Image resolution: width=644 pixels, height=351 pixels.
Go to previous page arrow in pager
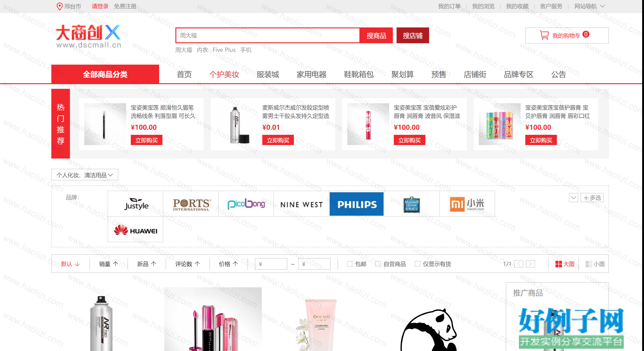(x=519, y=264)
